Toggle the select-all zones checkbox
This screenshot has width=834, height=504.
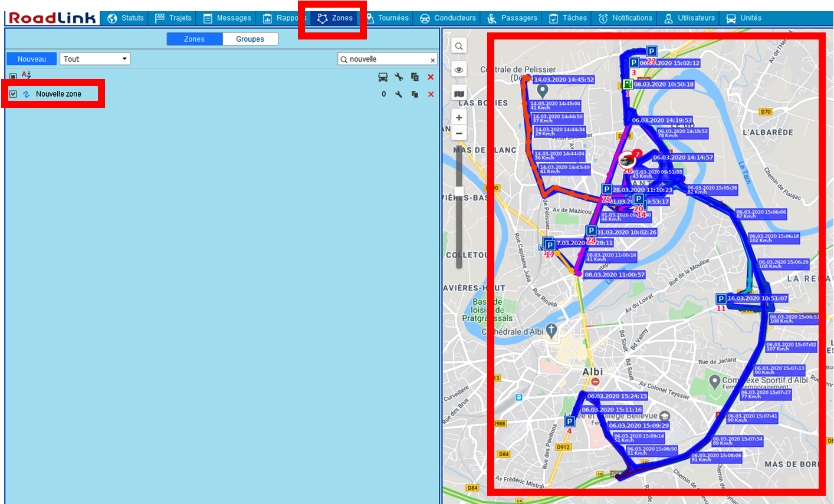[13, 77]
